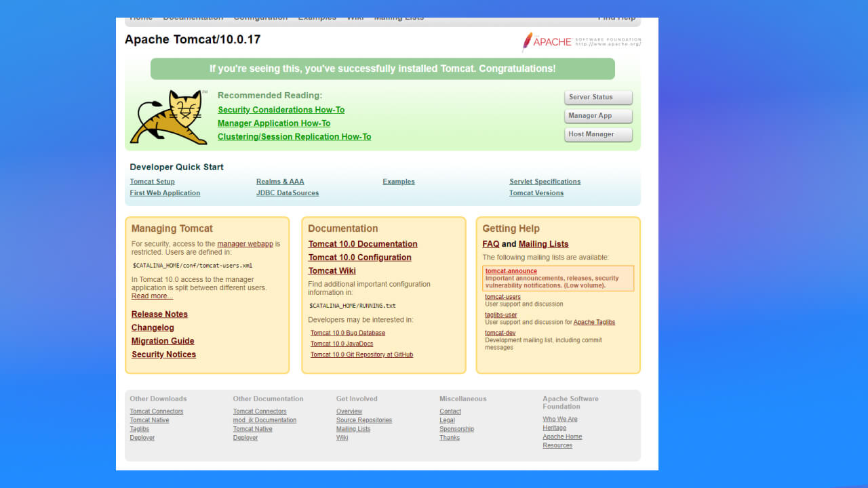868x488 pixels.
Task: Open Source Repositories link
Action: (x=364, y=420)
